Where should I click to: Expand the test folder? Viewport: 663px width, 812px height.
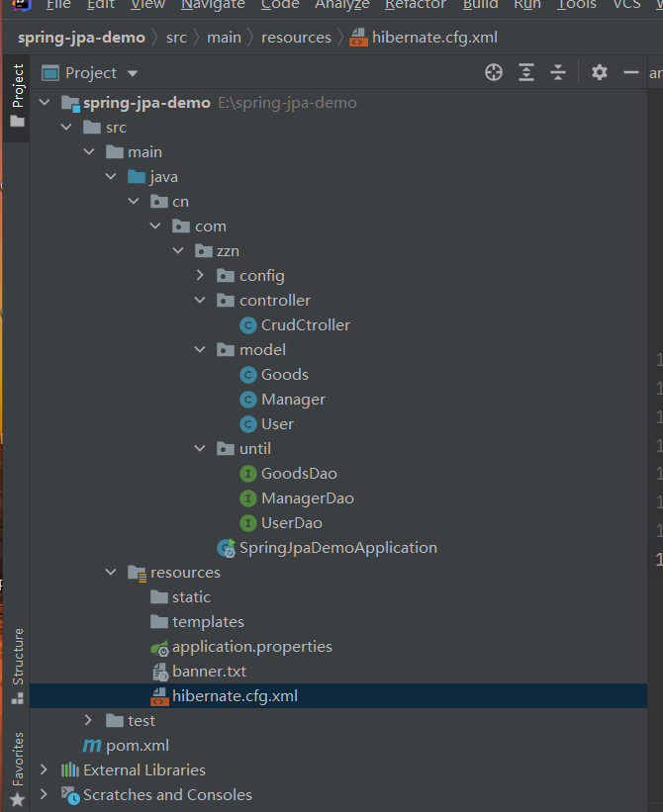pyautogui.click(x=88, y=721)
